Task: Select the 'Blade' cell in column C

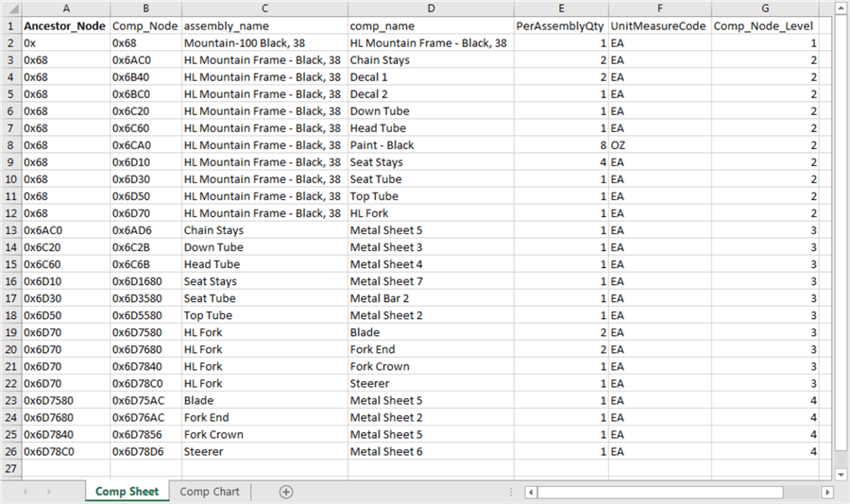Action: point(264,400)
